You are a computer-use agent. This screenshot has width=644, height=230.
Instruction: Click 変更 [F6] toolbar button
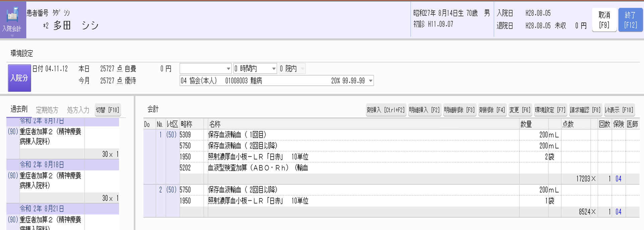coord(520,110)
